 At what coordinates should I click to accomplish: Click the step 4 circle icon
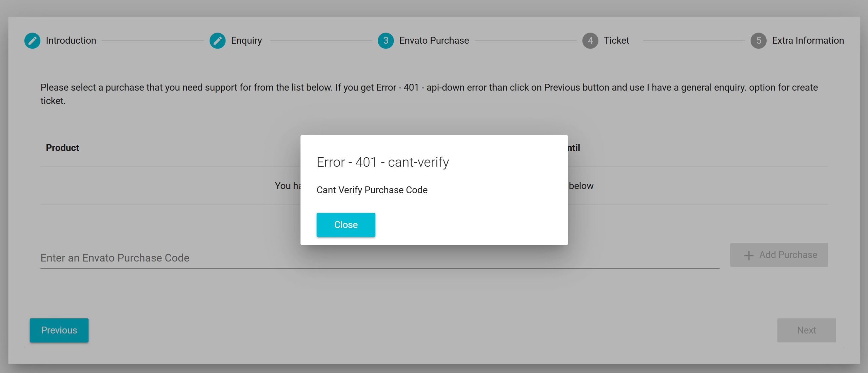pos(590,41)
